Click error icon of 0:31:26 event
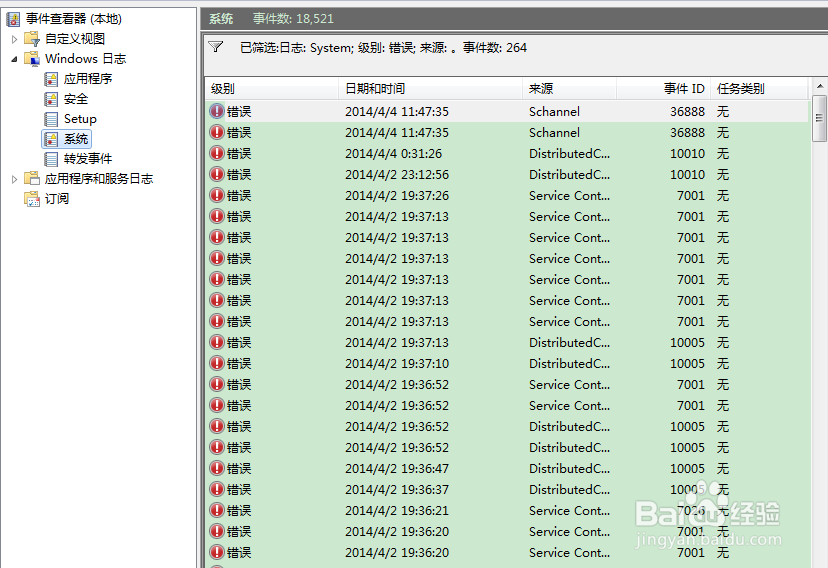The image size is (828, 568). [x=217, y=153]
